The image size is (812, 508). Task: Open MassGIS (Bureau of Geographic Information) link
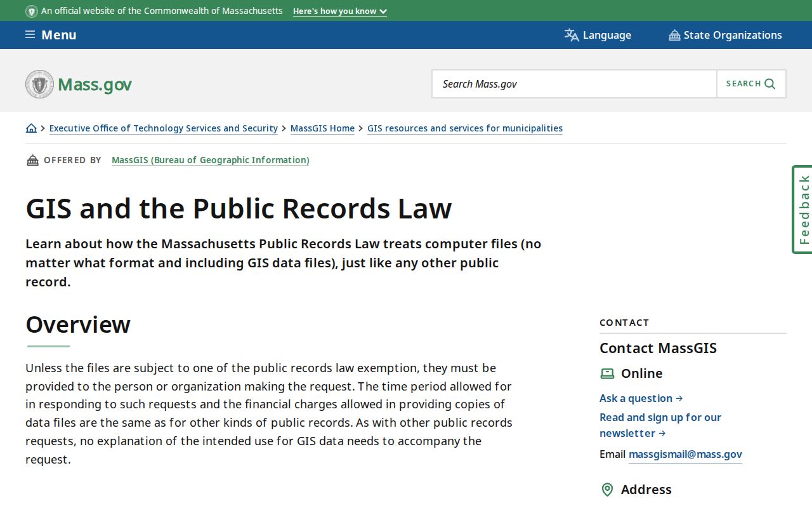211,160
